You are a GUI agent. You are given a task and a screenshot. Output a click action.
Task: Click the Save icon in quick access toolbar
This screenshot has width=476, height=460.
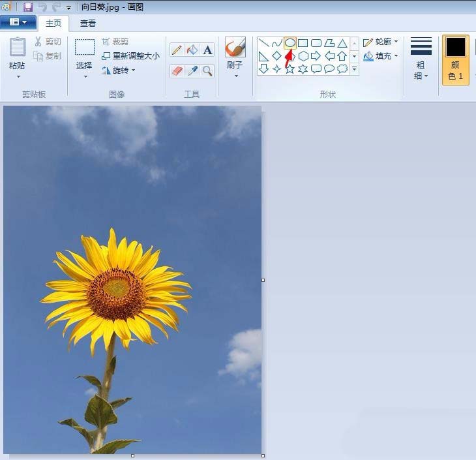(x=28, y=7)
